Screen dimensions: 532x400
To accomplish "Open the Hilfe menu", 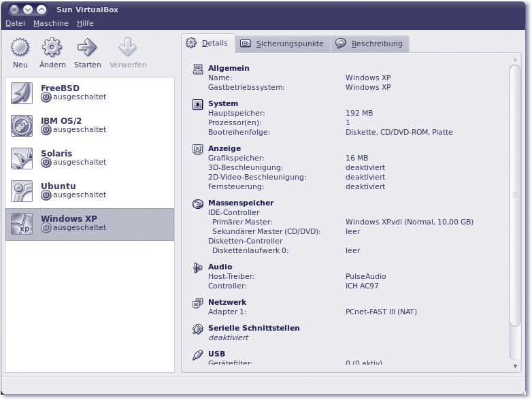I will 85,23.
